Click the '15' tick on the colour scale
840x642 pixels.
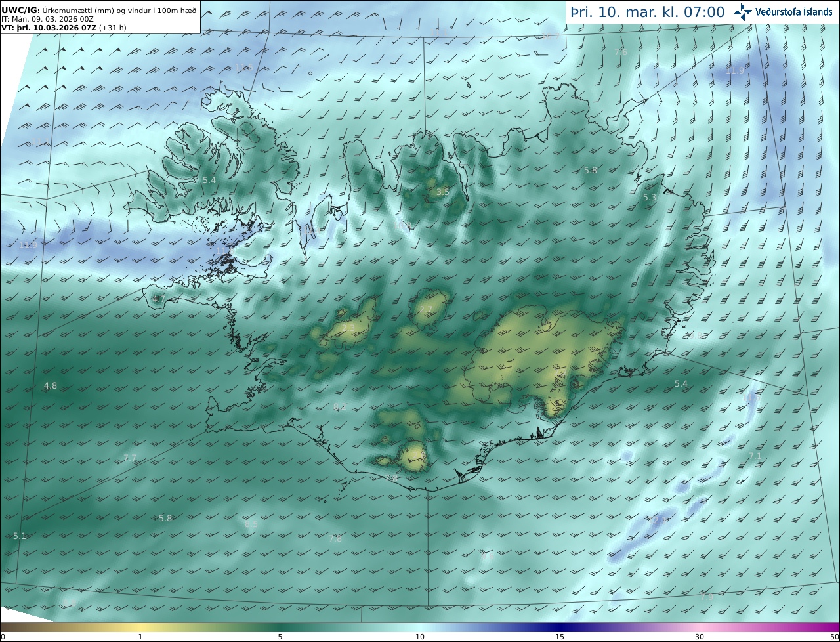pos(560,637)
